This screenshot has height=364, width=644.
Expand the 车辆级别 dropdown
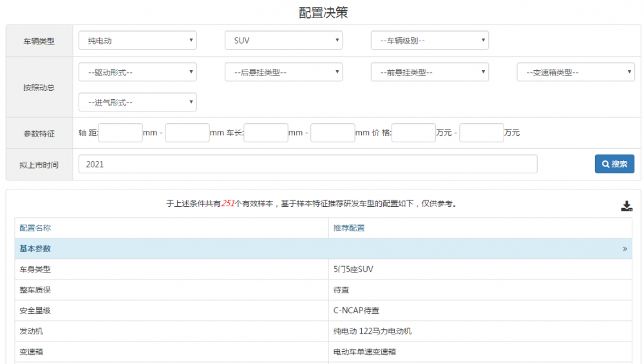(x=430, y=41)
